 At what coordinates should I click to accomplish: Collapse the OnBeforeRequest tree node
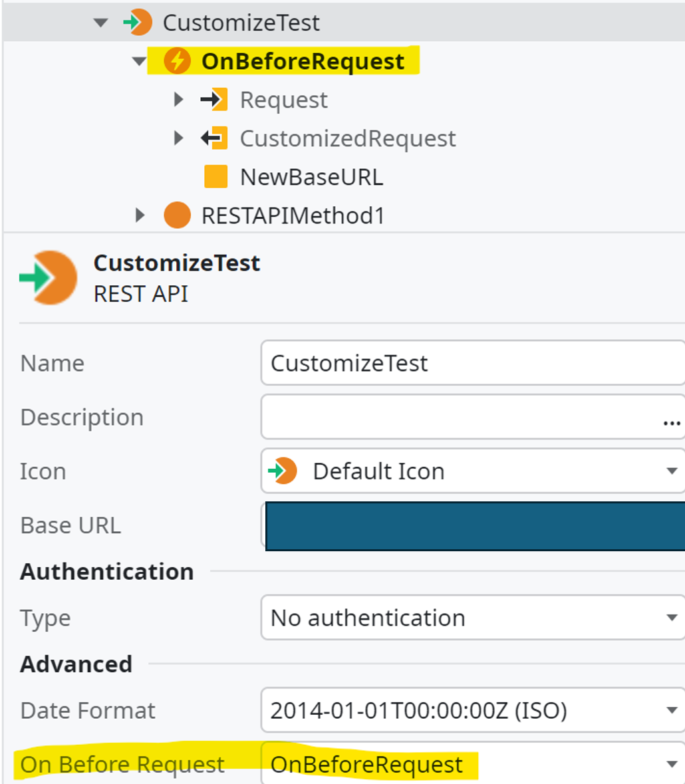(139, 61)
